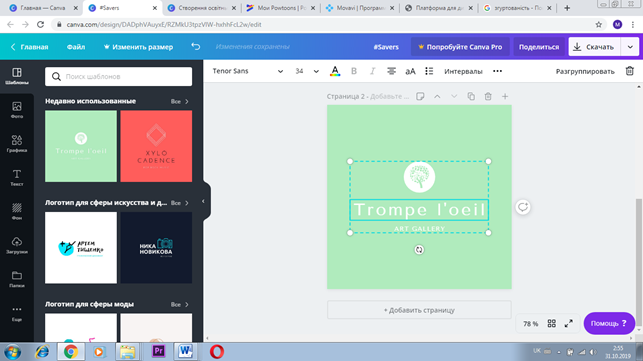Change text alignment
The height and width of the screenshot is (361, 643).
(391, 71)
